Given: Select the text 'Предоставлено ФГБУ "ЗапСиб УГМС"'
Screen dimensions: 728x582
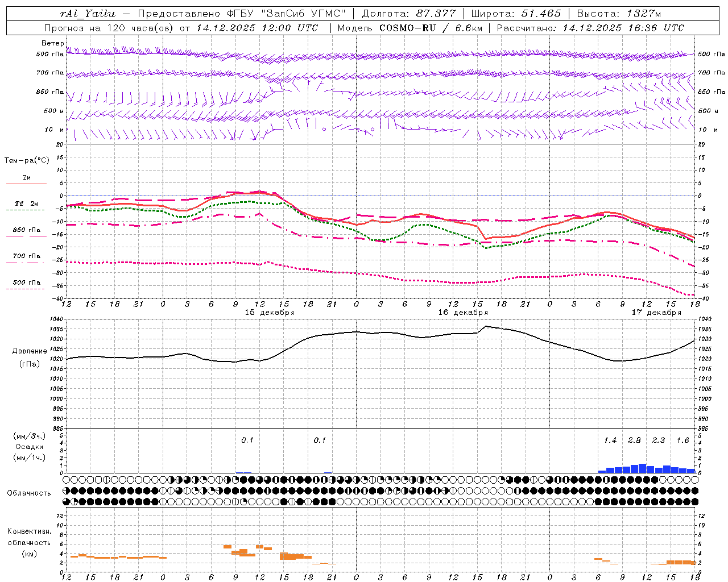Looking at the screenshot, I should tap(242, 14).
